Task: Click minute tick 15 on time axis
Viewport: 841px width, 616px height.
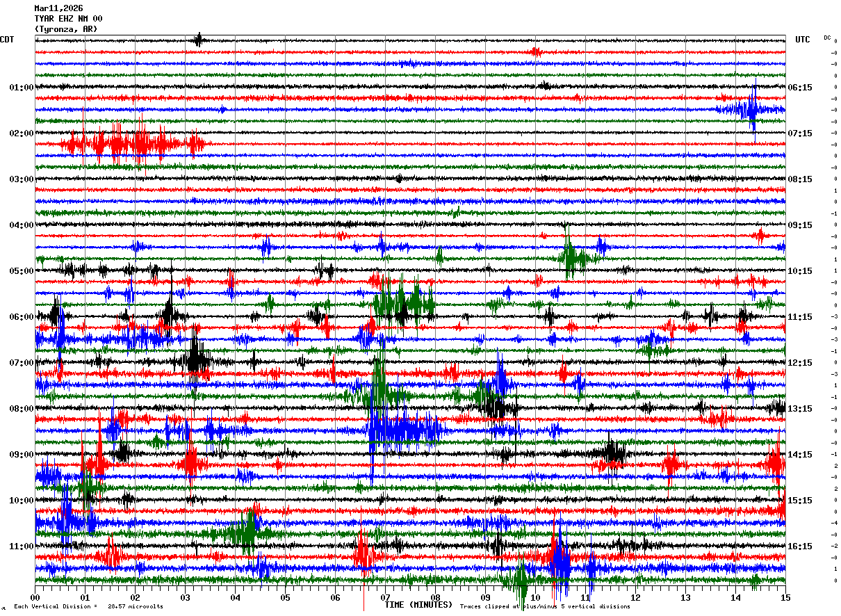Action: pyautogui.click(x=785, y=597)
